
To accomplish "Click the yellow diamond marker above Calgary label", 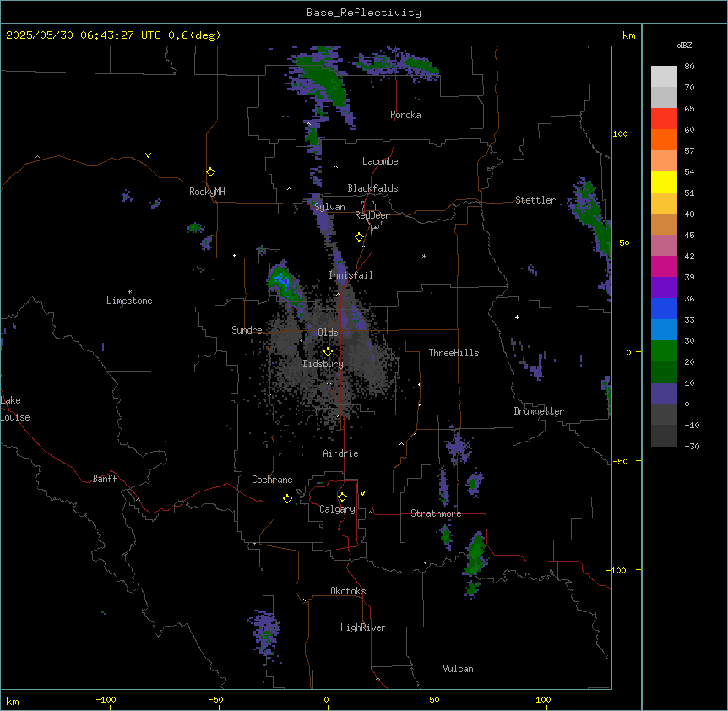I will 342,497.
